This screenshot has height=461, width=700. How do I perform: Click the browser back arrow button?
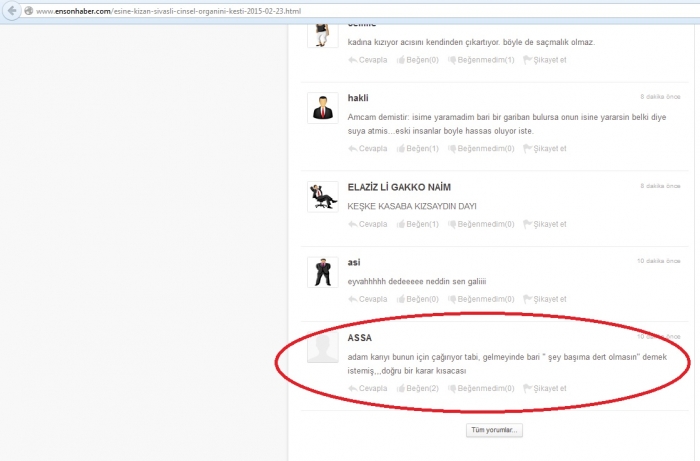point(12,10)
